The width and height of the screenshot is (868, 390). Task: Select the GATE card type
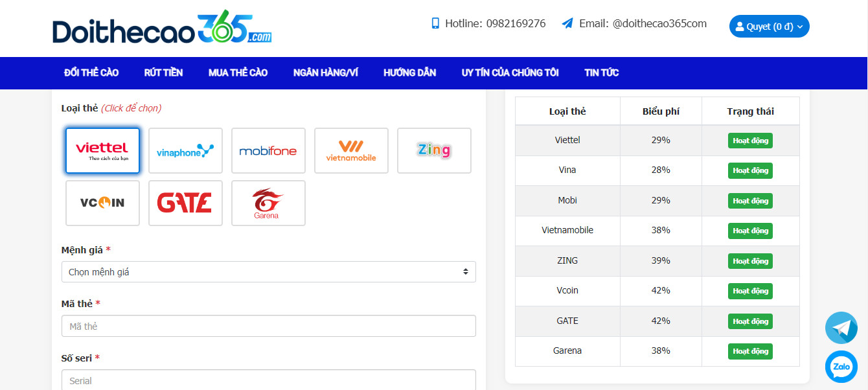[185, 203]
